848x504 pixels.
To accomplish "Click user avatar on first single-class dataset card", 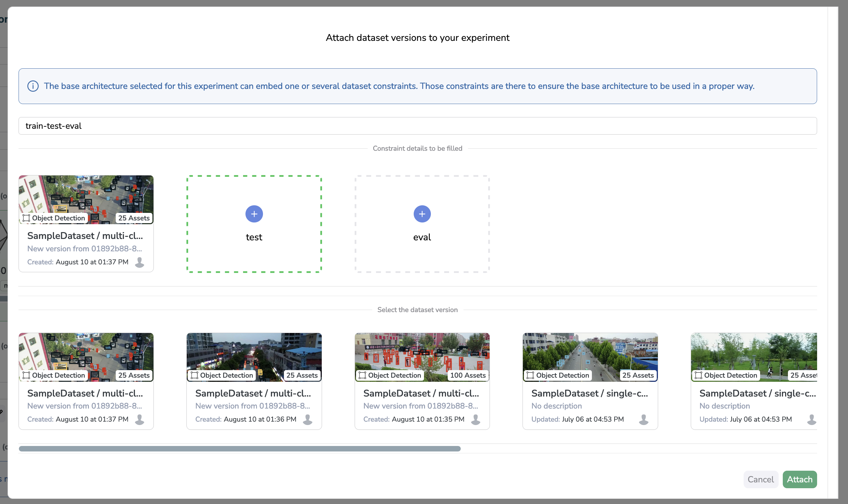I will [x=643, y=419].
